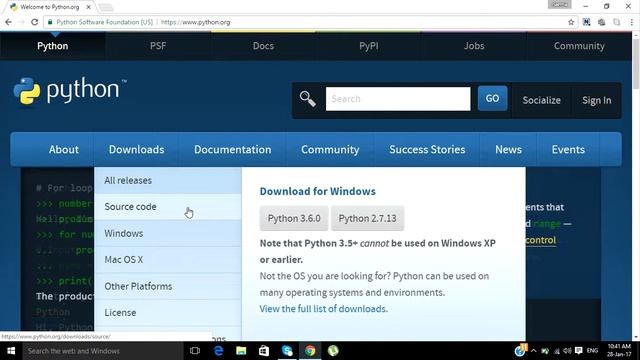Viewport: 640px width, 360px height.
Task: Click the browser address bar URL
Action: tap(196, 22)
